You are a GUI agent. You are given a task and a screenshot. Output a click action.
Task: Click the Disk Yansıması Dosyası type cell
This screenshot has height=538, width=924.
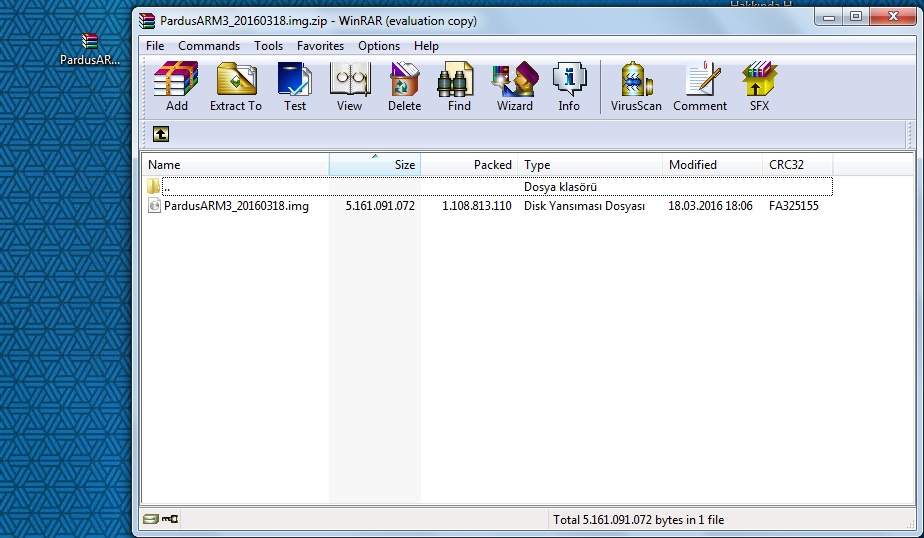[x=584, y=206]
